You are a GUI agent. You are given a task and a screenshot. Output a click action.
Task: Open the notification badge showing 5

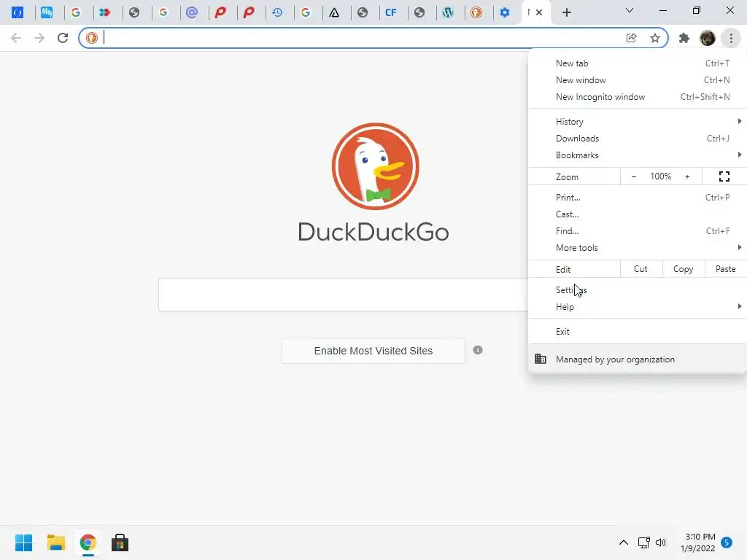(727, 542)
